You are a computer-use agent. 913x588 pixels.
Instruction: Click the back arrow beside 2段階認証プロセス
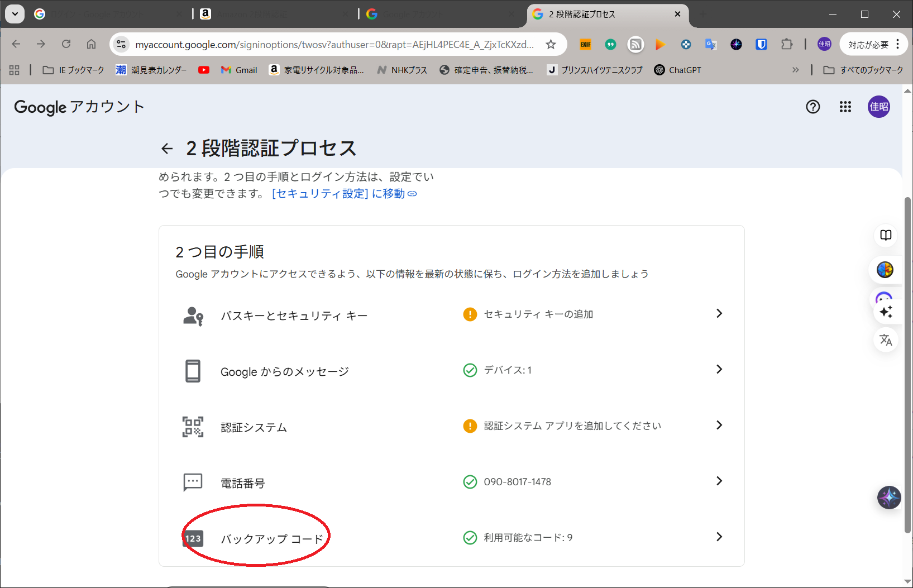(166, 149)
